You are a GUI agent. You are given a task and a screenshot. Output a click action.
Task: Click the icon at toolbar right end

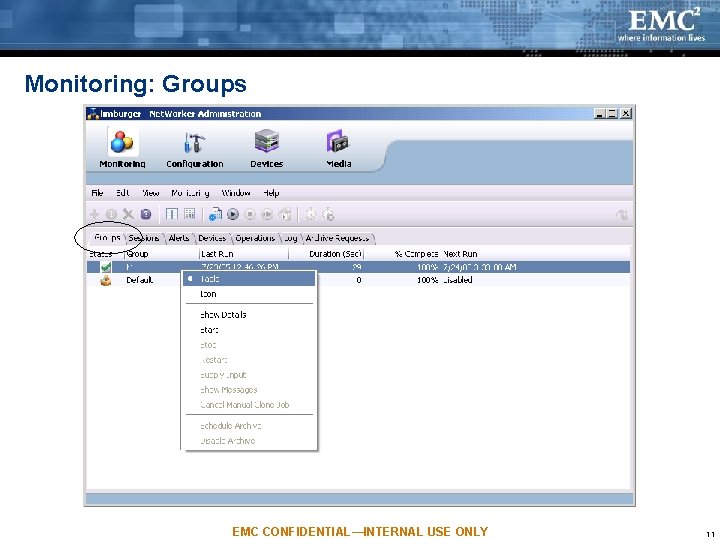622,214
